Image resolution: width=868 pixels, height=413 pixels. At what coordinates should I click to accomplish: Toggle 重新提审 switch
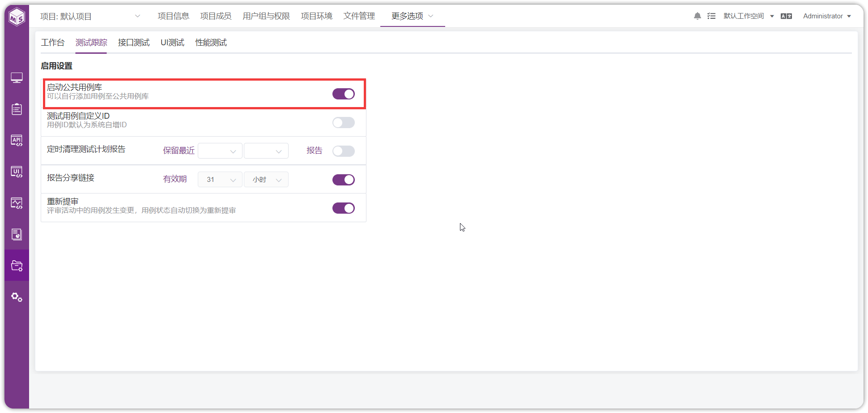344,208
